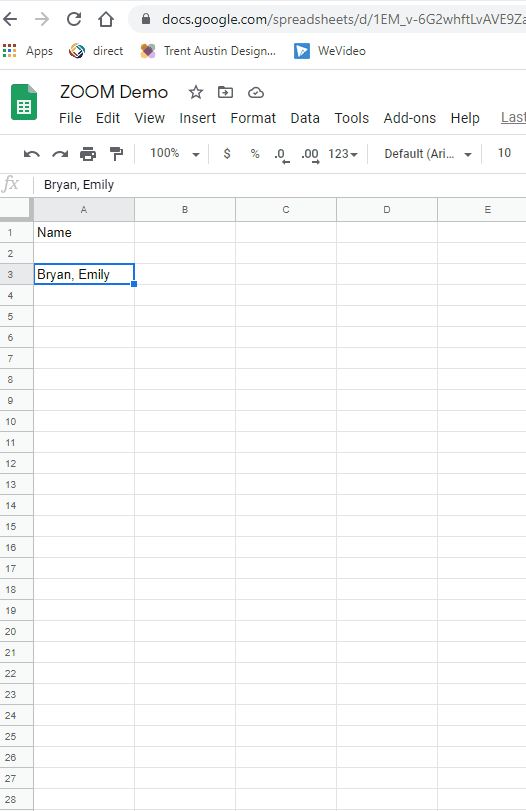
Task: Select row 2 header
Action: click(17, 253)
